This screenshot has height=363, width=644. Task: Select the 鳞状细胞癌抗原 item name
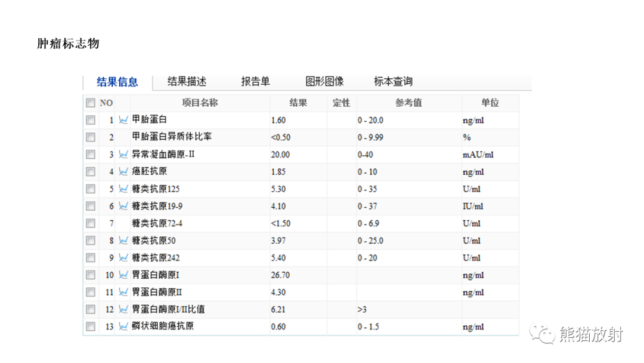click(163, 326)
